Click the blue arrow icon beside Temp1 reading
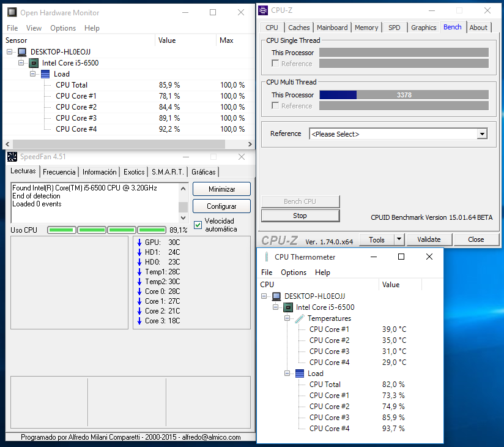Image resolution: width=504 pixels, height=447 pixels. (139, 272)
